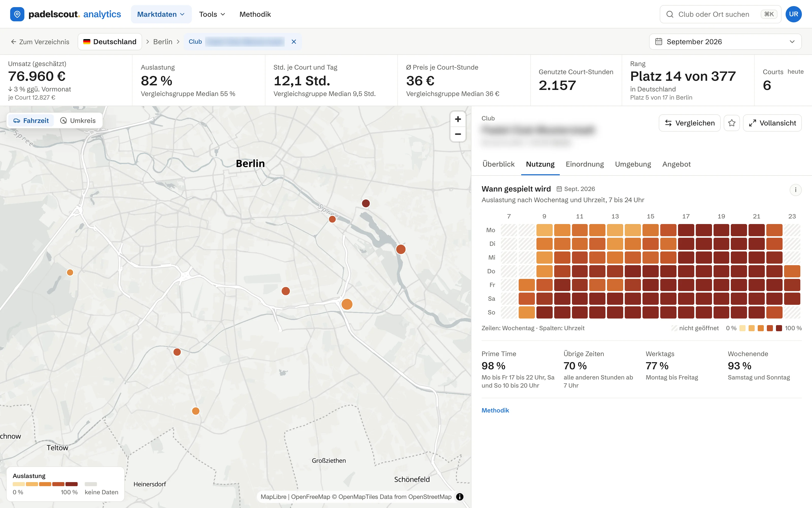Click the calendar icon in the month selector
Viewport: 812px width, 508px height.
click(x=659, y=42)
